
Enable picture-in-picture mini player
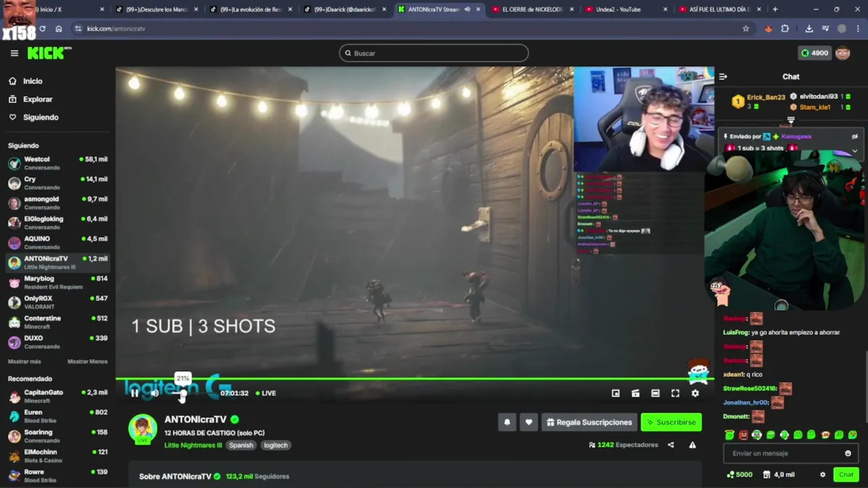[x=616, y=393]
